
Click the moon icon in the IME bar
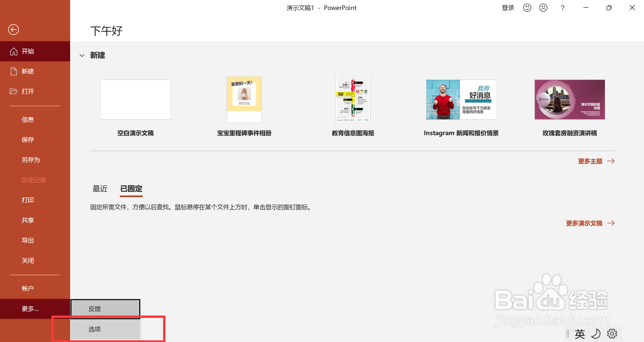(596, 334)
